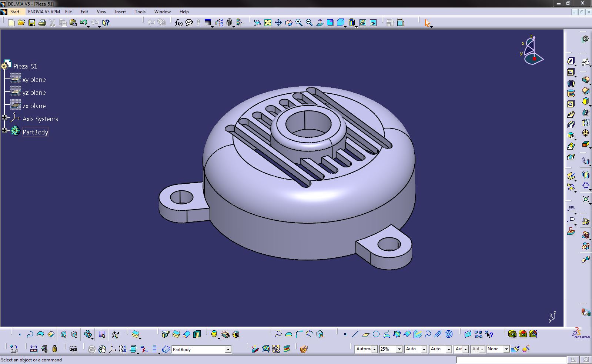592x364 pixels.
Task: Click the Save floppy disk icon
Action: tap(32, 23)
